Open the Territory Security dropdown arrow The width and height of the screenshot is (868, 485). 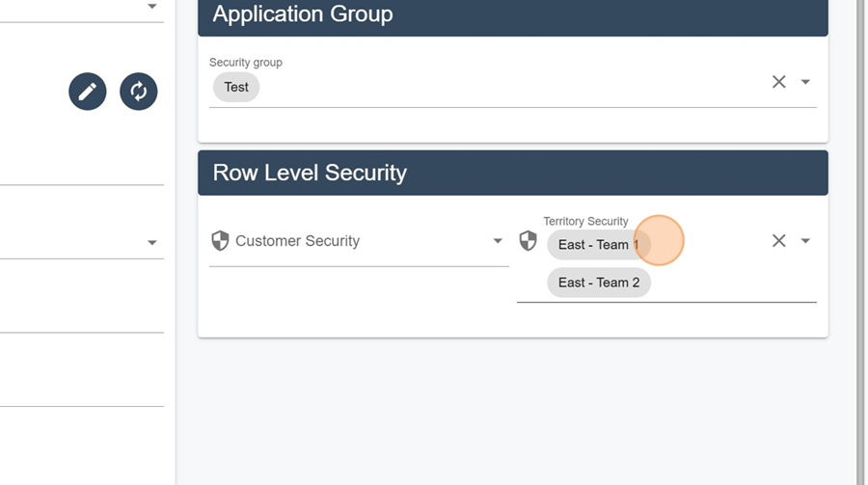pos(805,241)
